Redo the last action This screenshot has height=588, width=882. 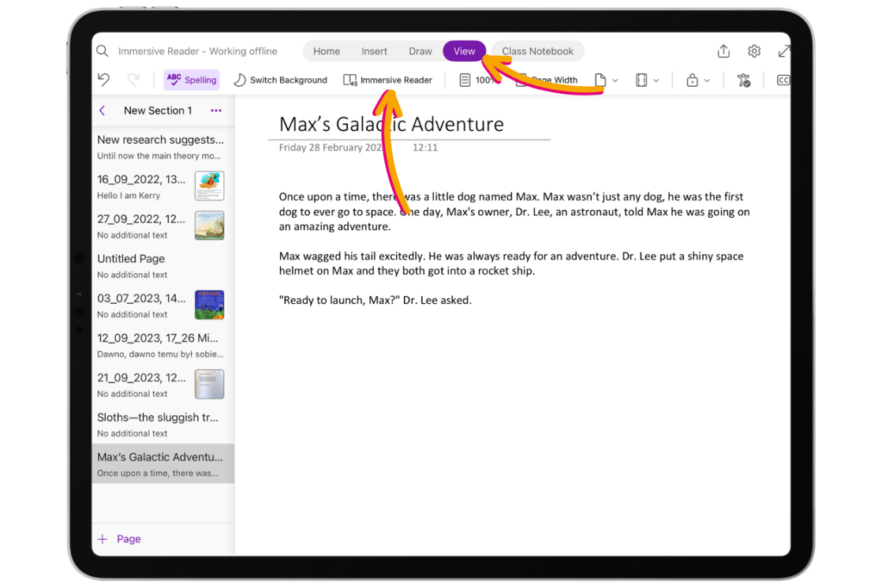point(132,79)
